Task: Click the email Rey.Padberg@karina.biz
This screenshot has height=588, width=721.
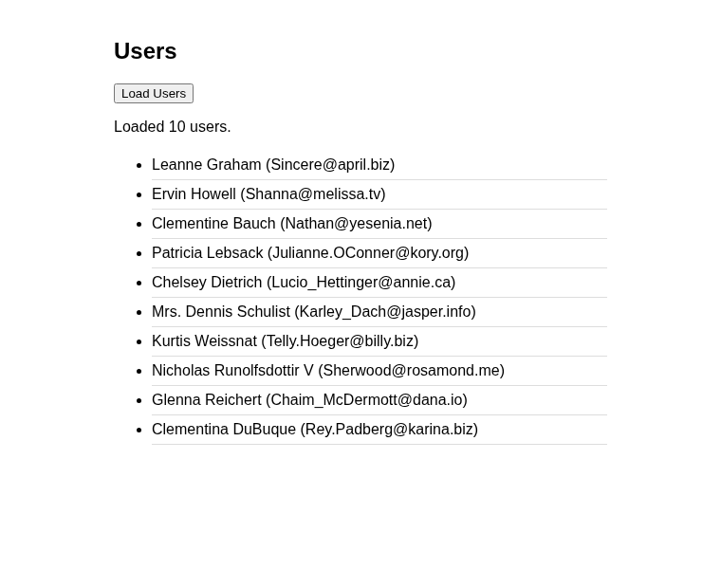Action: 390,430
